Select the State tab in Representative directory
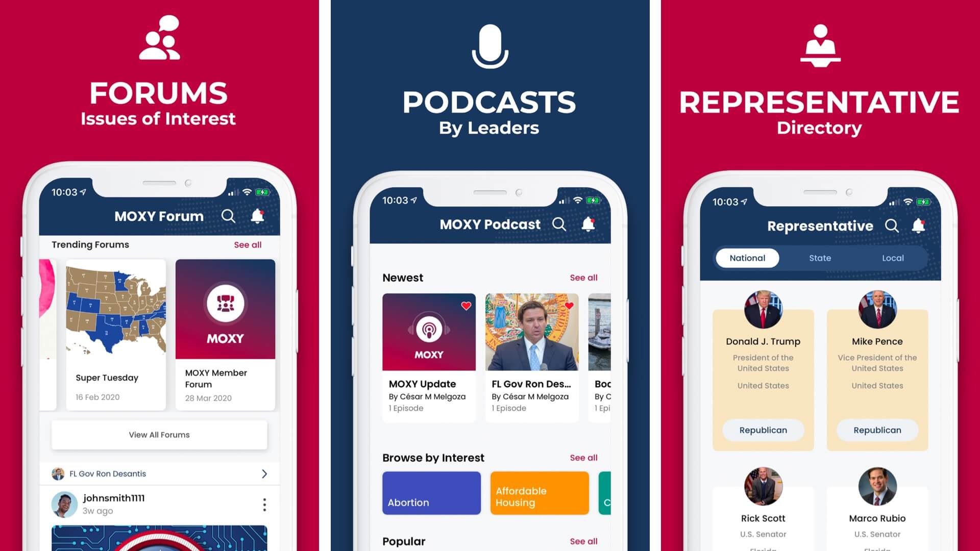The height and width of the screenshot is (551, 980). pos(820,258)
